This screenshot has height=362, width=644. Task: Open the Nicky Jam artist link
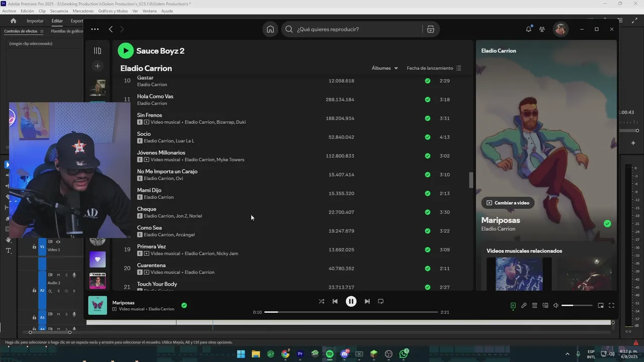tap(227, 253)
